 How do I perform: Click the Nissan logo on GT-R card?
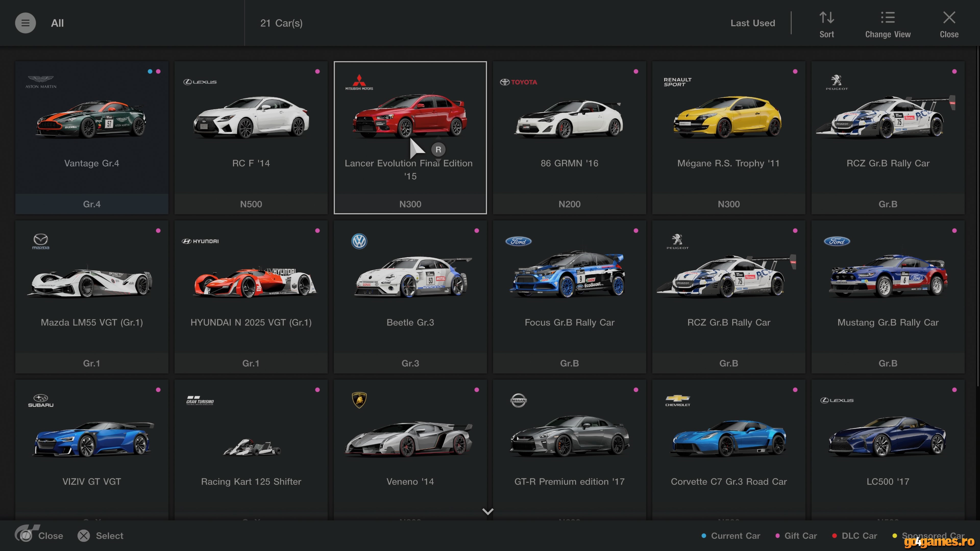[519, 400]
